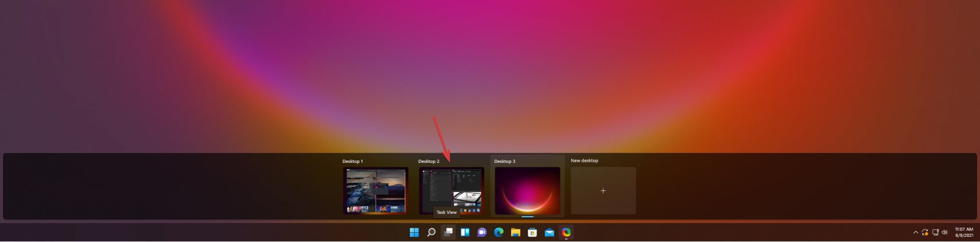The image size is (980, 242).
Task: Switch to the running colorful circular app
Action: click(566, 232)
